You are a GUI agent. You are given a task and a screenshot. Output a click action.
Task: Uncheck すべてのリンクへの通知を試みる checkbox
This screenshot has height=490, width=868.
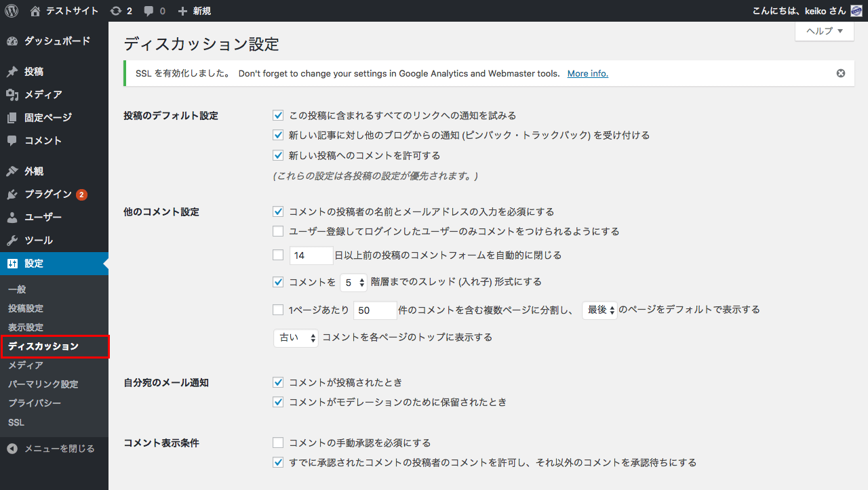278,116
